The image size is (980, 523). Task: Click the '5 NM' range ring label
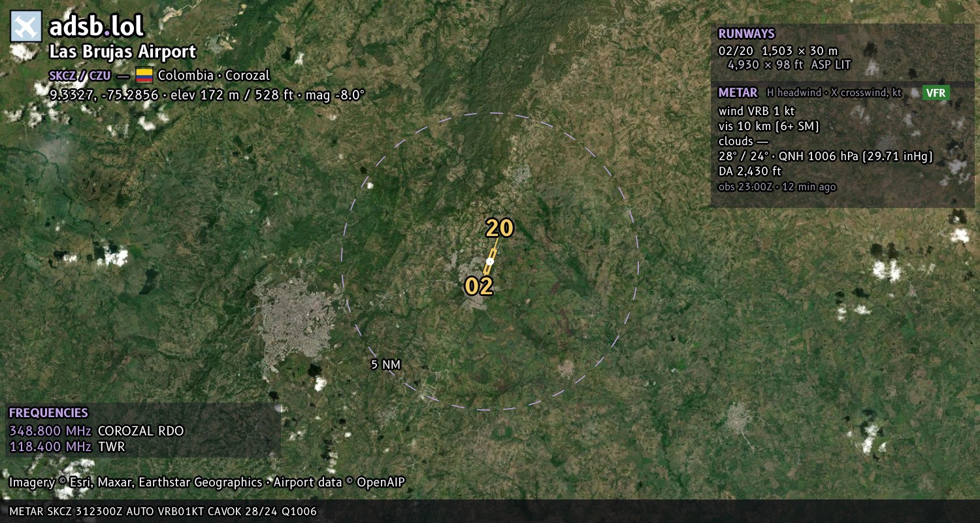coord(385,365)
